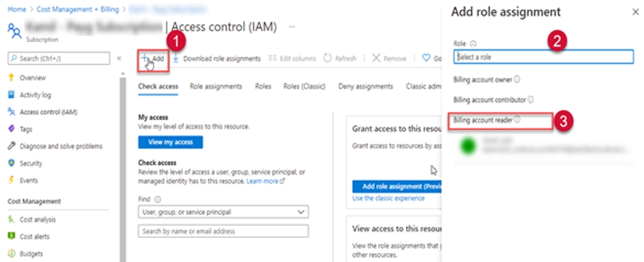Open Security in left menu
The height and width of the screenshot is (262, 644).
click(x=31, y=163)
